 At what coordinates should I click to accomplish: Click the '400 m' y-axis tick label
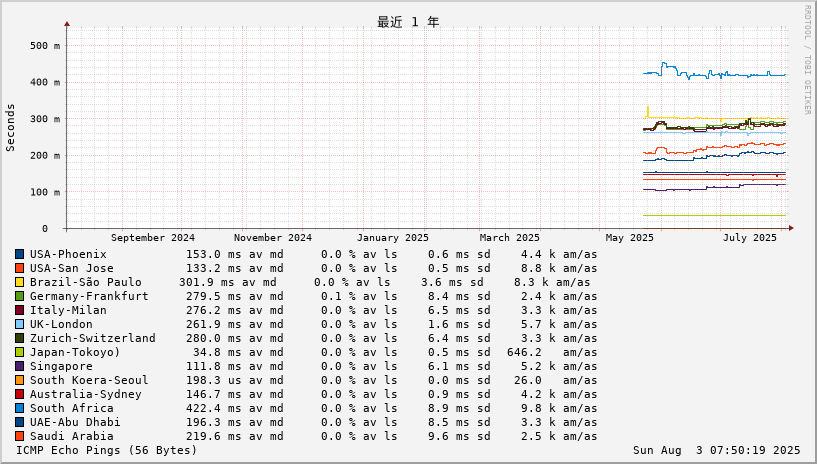[x=45, y=82]
